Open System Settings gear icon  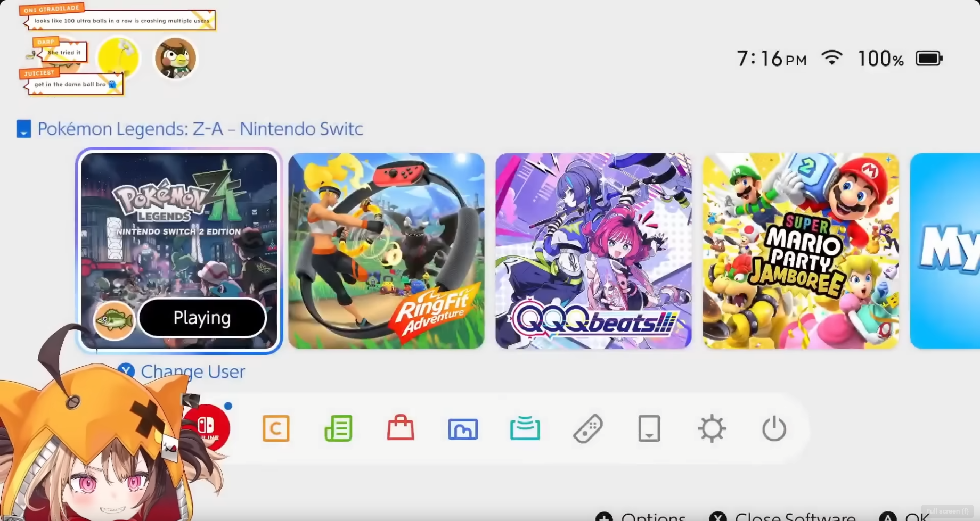click(x=712, y=428)
